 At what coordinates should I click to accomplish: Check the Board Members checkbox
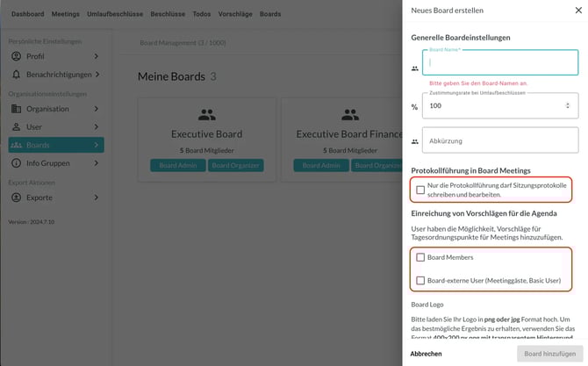(x=421, y=258)
